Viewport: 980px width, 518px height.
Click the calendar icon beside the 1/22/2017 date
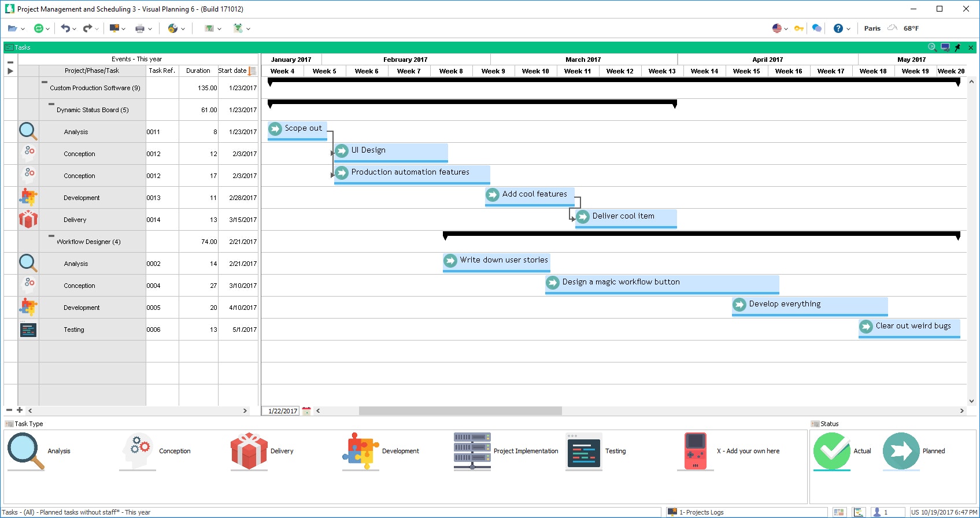pos(306,411)
